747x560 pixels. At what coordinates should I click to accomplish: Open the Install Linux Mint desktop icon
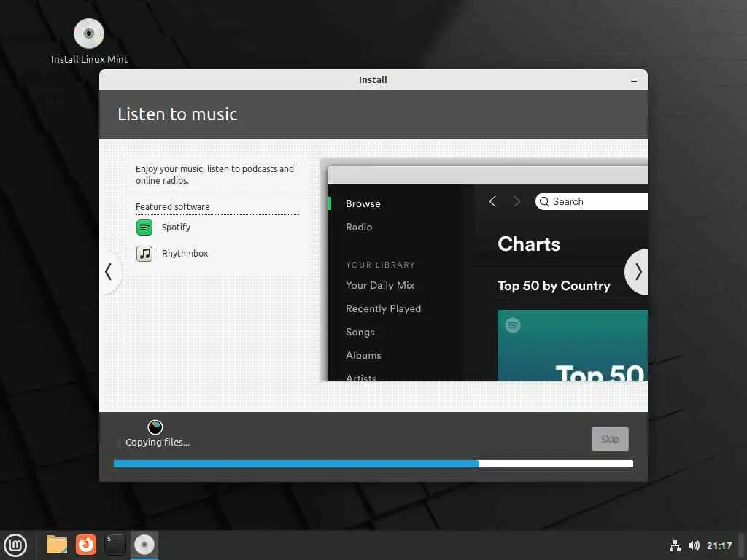89,41
